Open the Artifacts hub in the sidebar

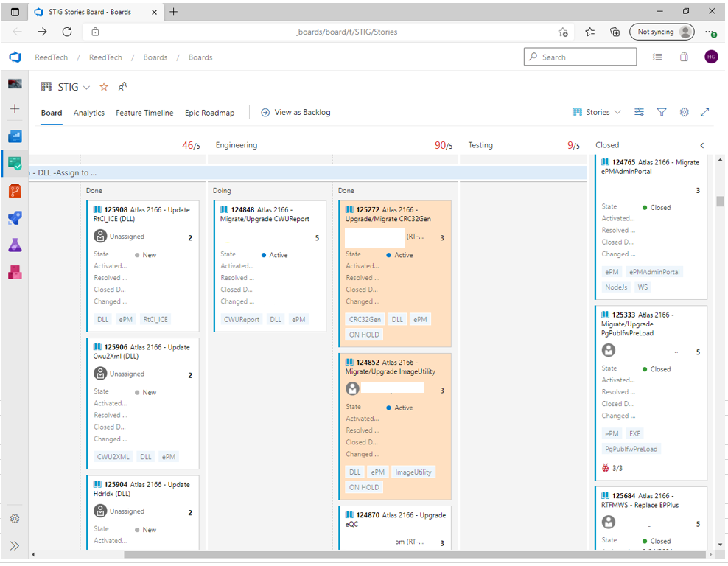coord(15,272)
